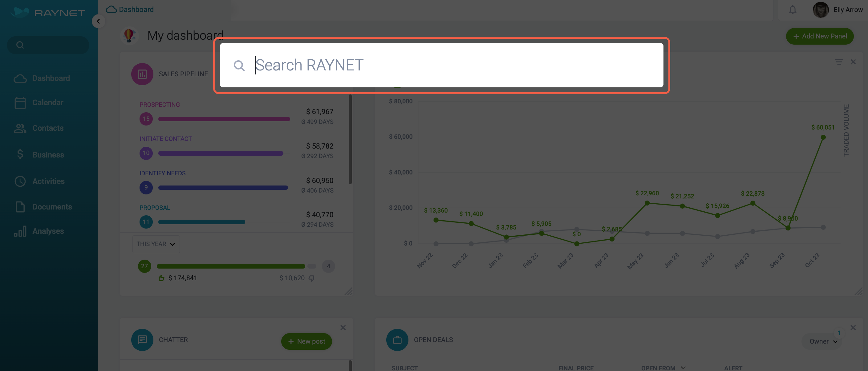Click the $ 174,841 won total

(183, 278)
